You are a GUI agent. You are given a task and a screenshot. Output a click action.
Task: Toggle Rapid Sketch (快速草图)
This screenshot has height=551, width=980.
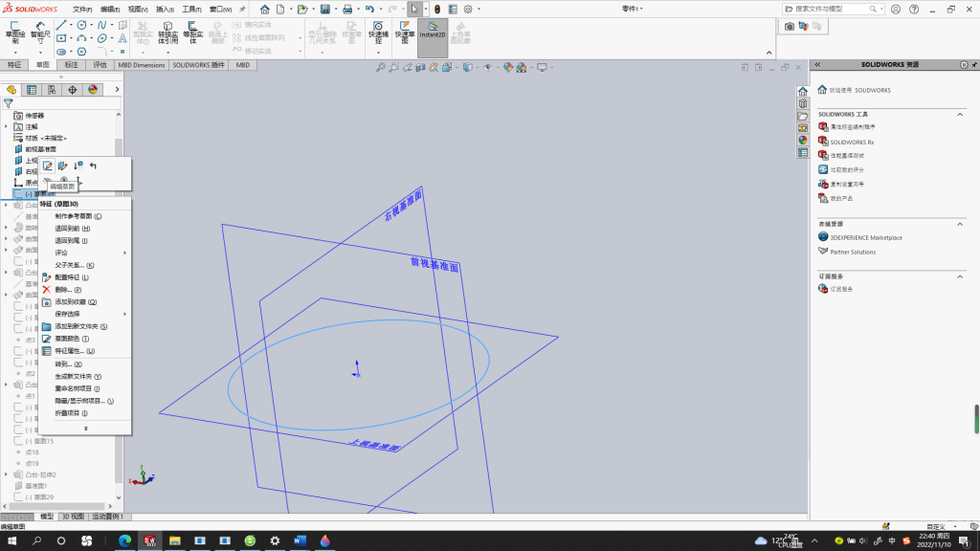tap(405, 33)
